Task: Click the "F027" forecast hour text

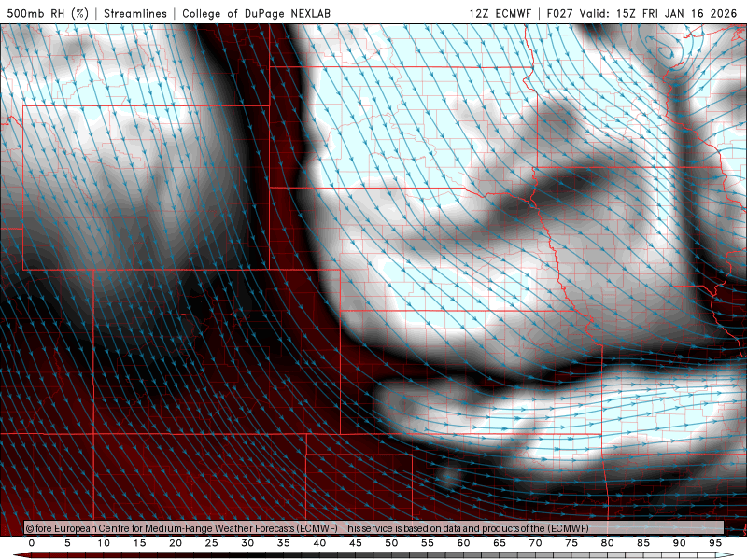Action: 559,13
